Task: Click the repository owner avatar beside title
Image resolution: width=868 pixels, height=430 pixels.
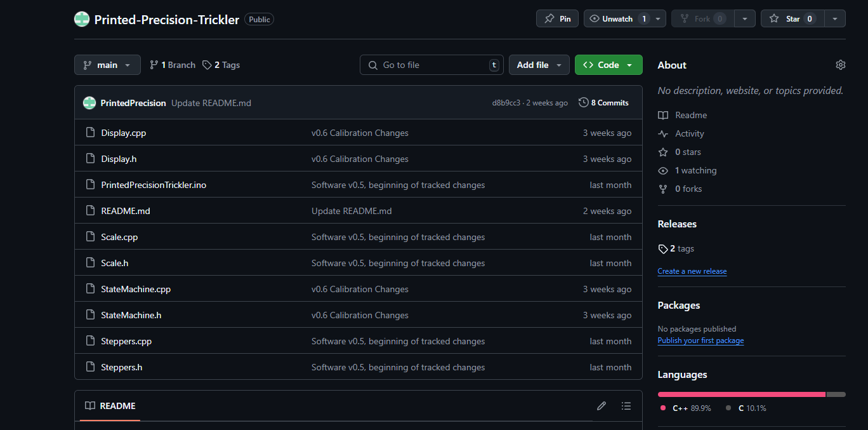Action: 82,19
